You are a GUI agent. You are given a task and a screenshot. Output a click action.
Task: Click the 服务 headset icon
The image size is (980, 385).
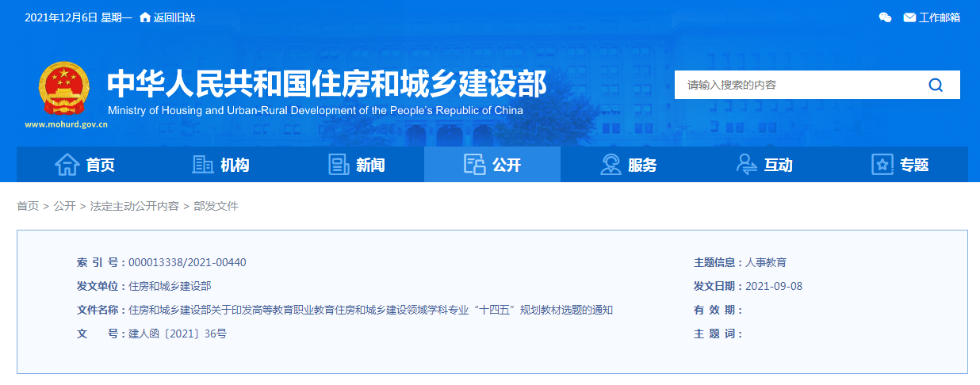pos(611,165)
